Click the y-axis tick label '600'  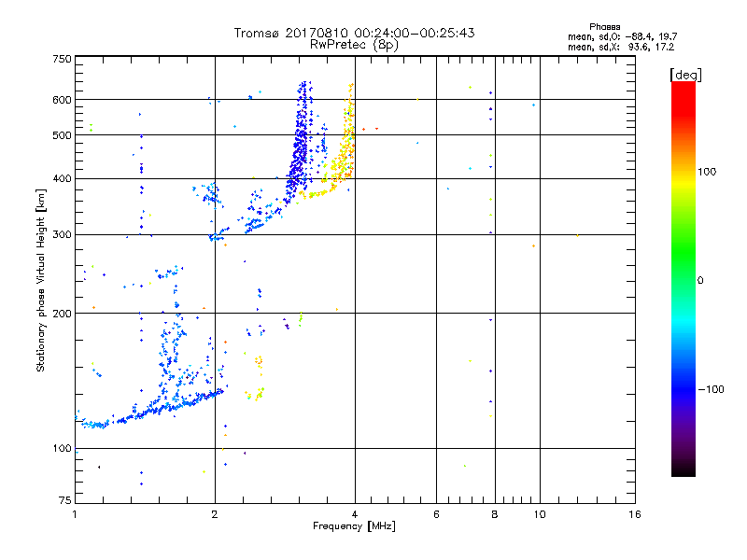pos(62,100)
